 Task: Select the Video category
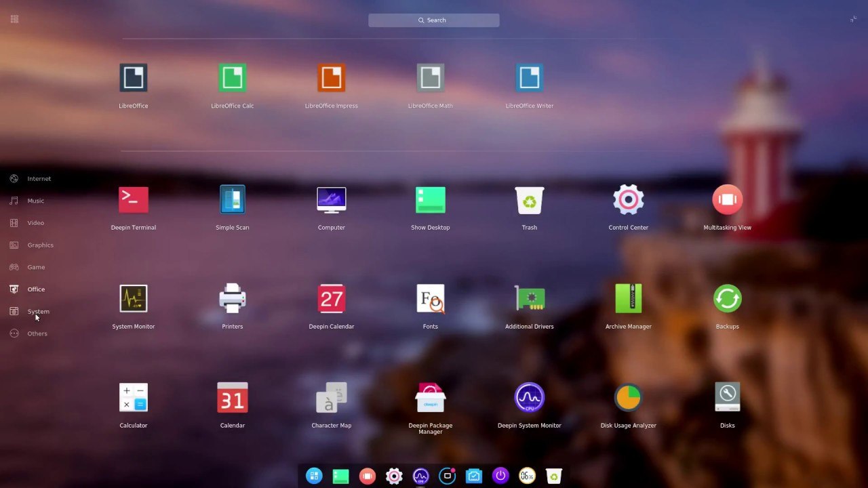click(x=27, y=223)
